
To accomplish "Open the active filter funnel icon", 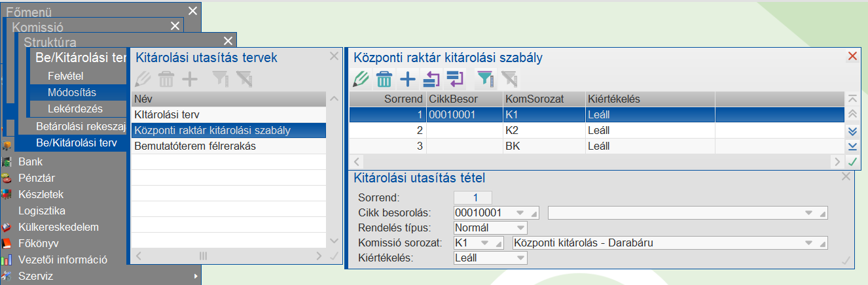I will pyautogui.click(x=484, y=80).
